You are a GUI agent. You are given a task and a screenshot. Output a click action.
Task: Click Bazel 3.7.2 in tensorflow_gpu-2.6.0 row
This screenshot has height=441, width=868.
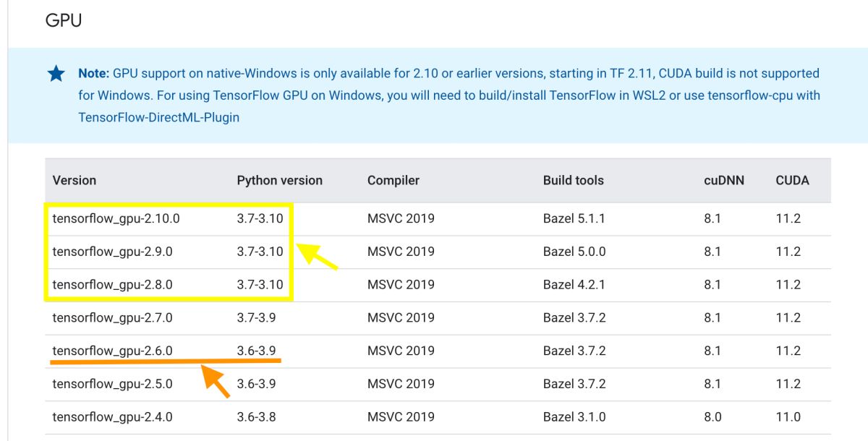coord(574,351)
